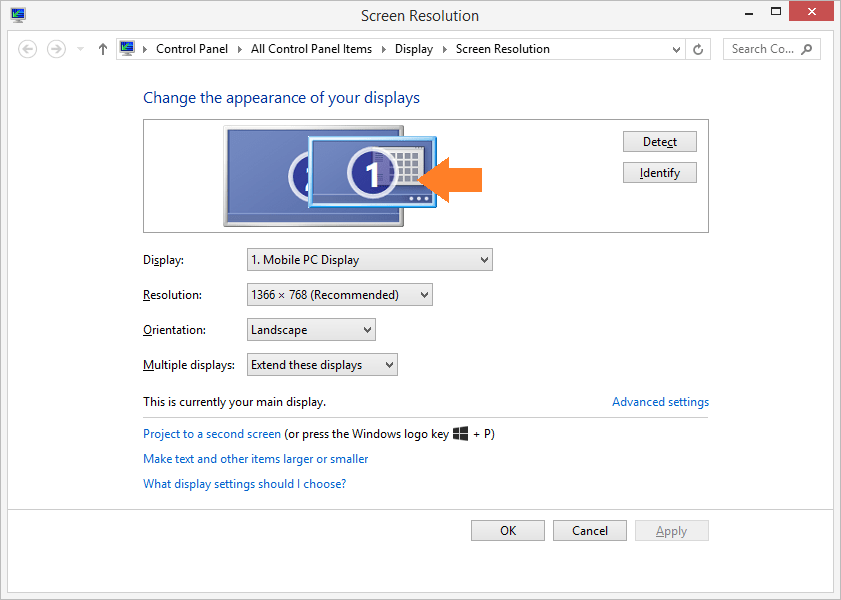Click the Detect button
Image resolution: width=841 pixels, height=600 pixels.
pos(659,141)
